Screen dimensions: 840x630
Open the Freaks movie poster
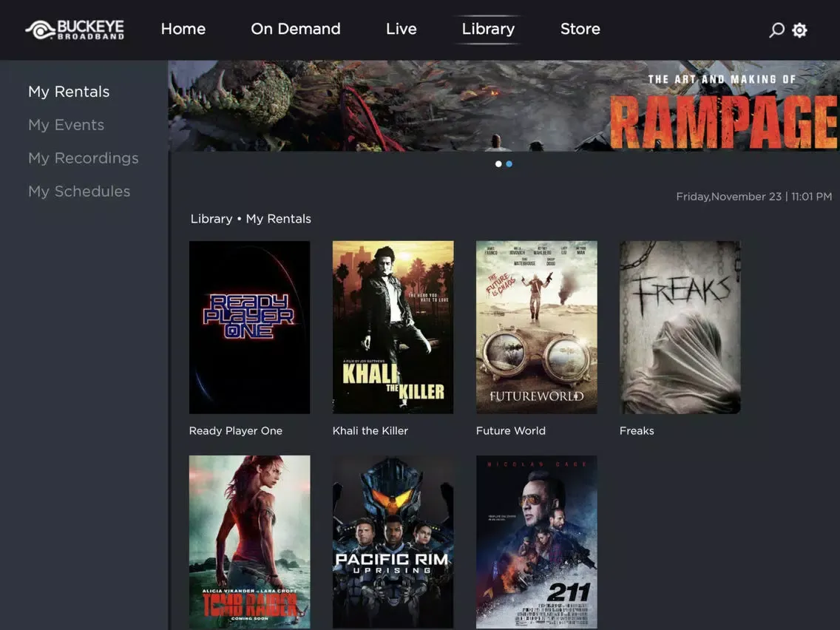[680, 328]
